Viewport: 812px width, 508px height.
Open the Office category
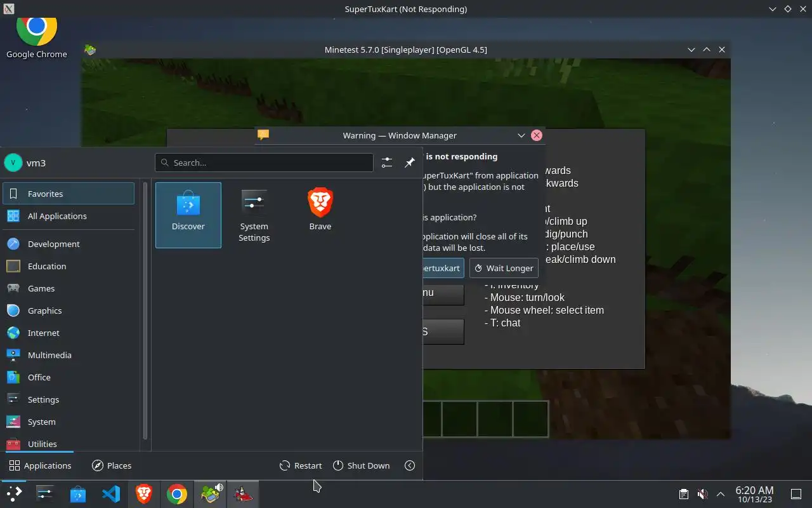point(69,377)
